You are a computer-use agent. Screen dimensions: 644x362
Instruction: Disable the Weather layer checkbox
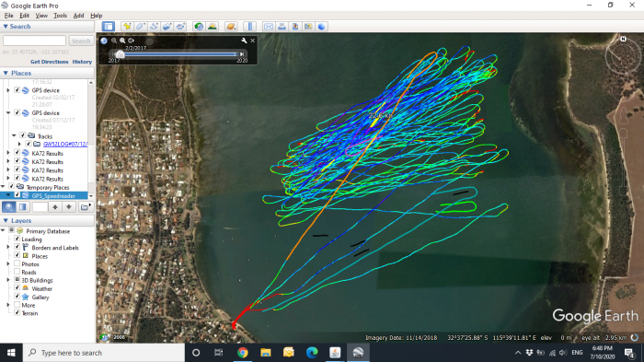pos(17,288)
